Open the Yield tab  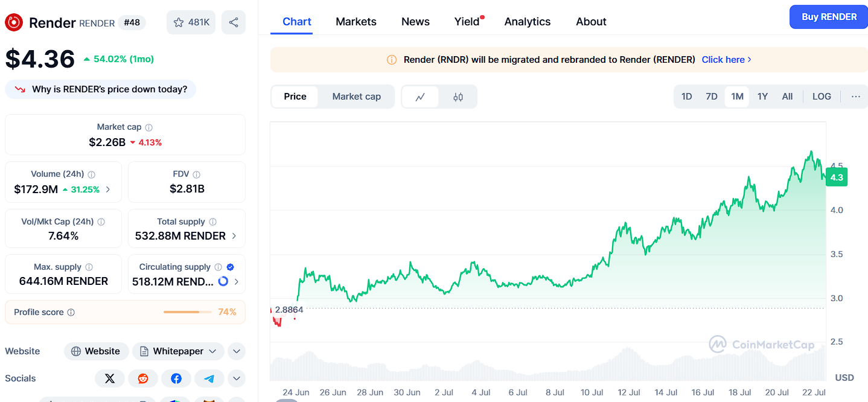467,22
